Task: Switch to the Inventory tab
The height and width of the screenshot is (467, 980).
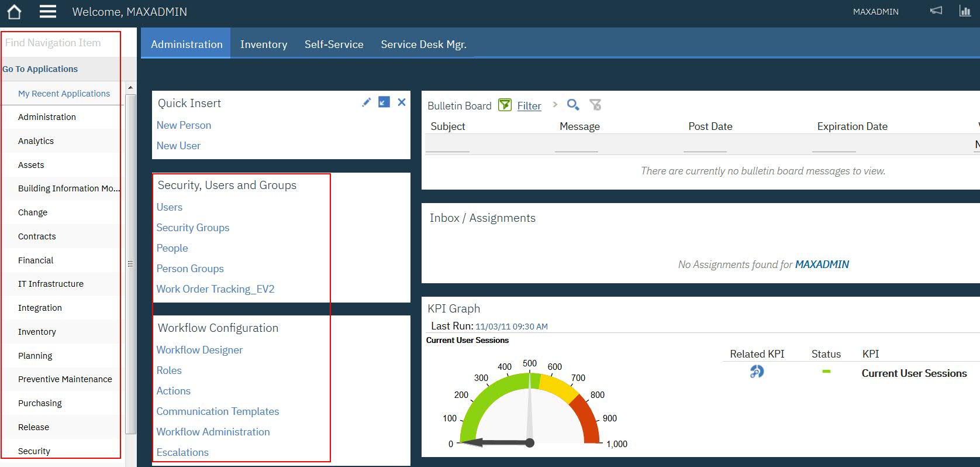Action: (264, 44)
